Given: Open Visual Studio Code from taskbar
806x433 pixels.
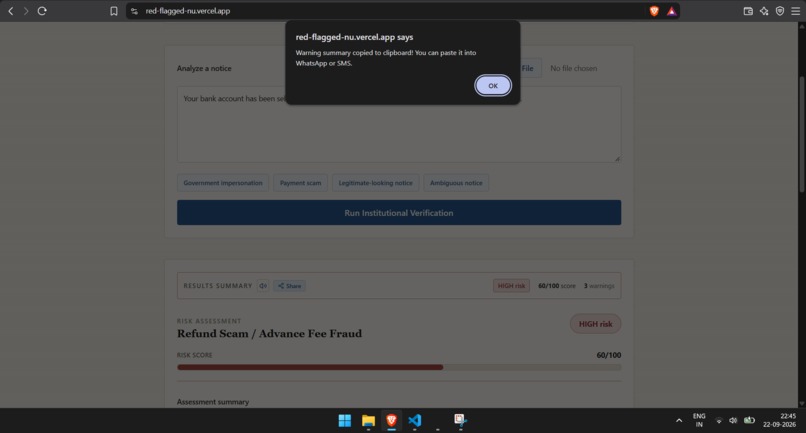Looking at the screenshot, I should [x=414, y=421].
